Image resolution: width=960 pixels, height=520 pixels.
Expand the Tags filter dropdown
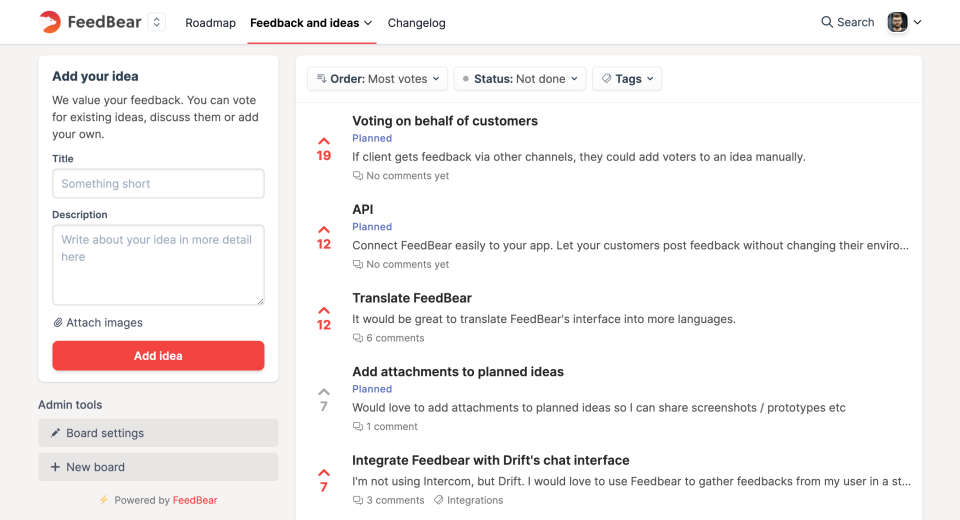click(x=627, y=79)
